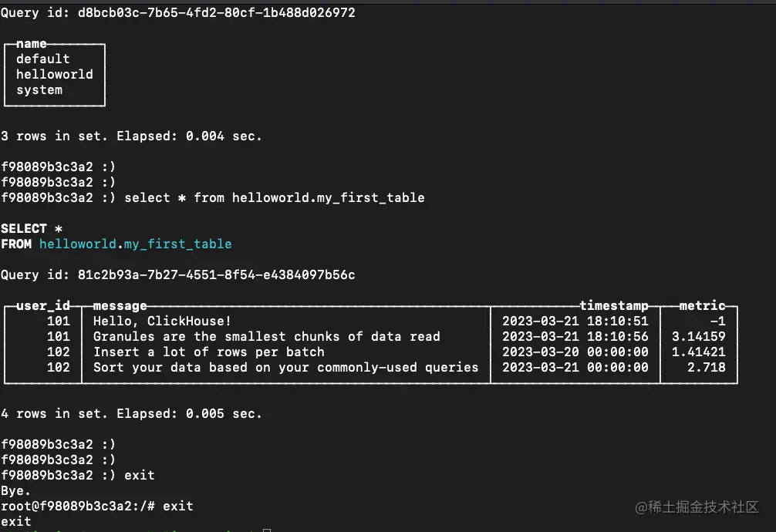This screenshot has width=776, height=532.
Task: Click the metric column header
Action: tap(702, 305)
